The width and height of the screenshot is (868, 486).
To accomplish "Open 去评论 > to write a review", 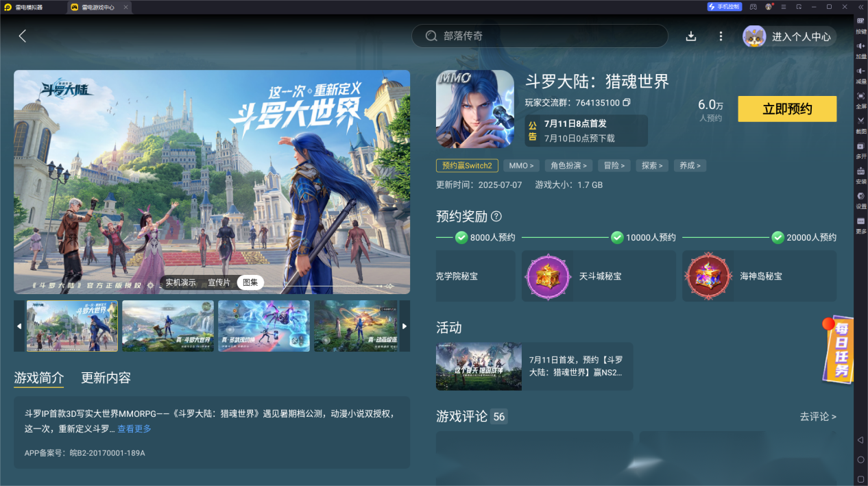I will pos(818,416).
